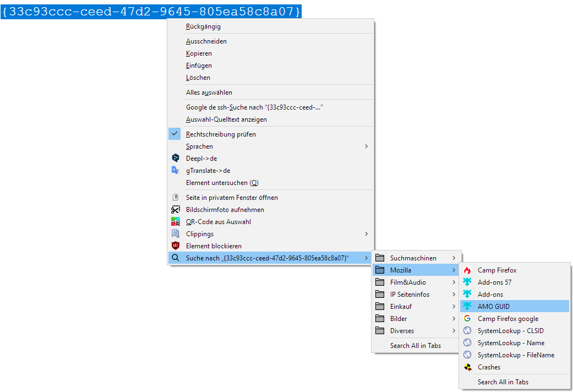Click the gTranslate icon
Viewport: 573px width, 392px height.
(x=176, y=170)
